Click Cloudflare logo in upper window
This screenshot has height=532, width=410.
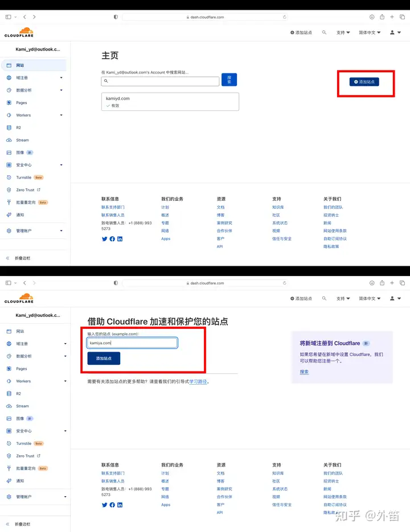(19, 32)
